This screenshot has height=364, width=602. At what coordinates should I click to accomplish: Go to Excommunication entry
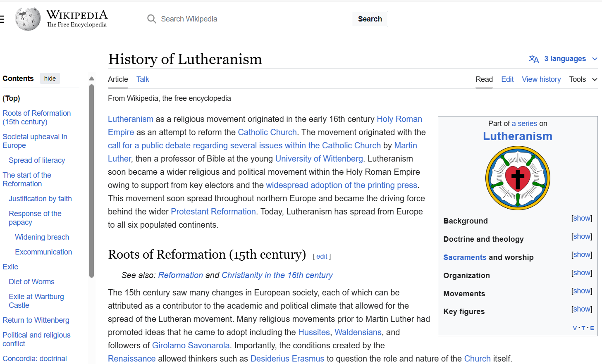[x=43, y=252]
